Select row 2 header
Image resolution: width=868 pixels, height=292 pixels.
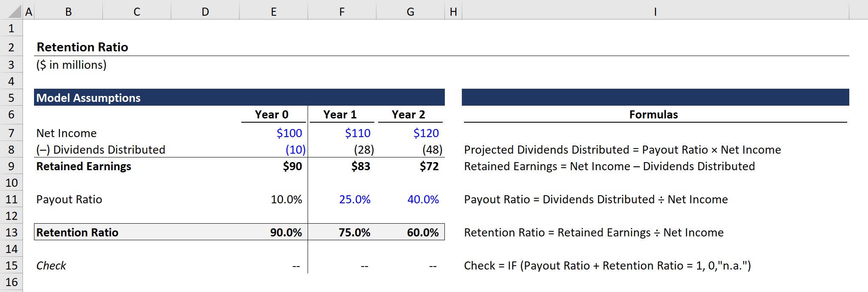click(11, 47)
